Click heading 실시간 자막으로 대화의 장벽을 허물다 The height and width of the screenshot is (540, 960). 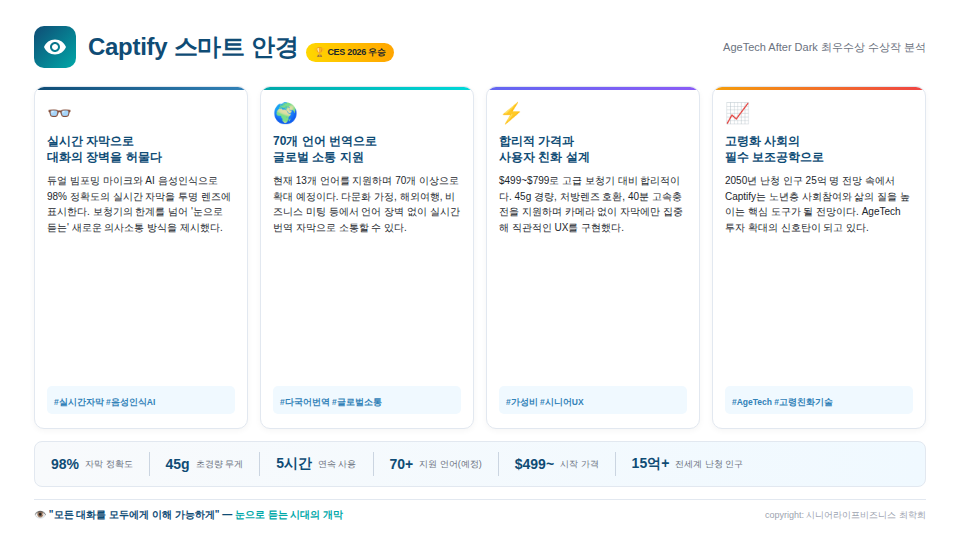point(104,149)
